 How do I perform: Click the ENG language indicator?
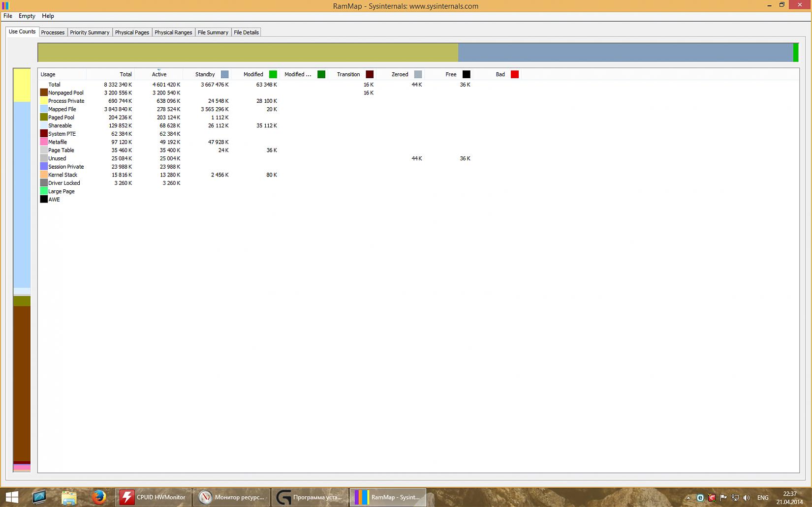(x=763, y=498)
